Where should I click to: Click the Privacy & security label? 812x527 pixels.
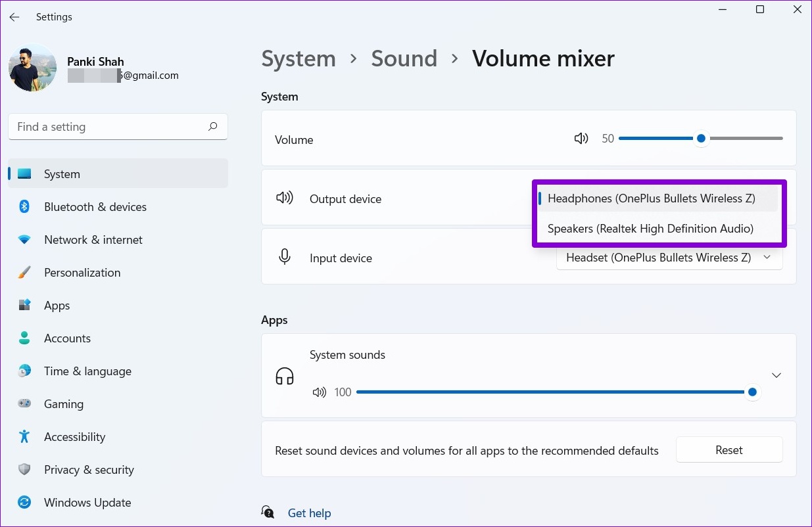tap(89, 470)
